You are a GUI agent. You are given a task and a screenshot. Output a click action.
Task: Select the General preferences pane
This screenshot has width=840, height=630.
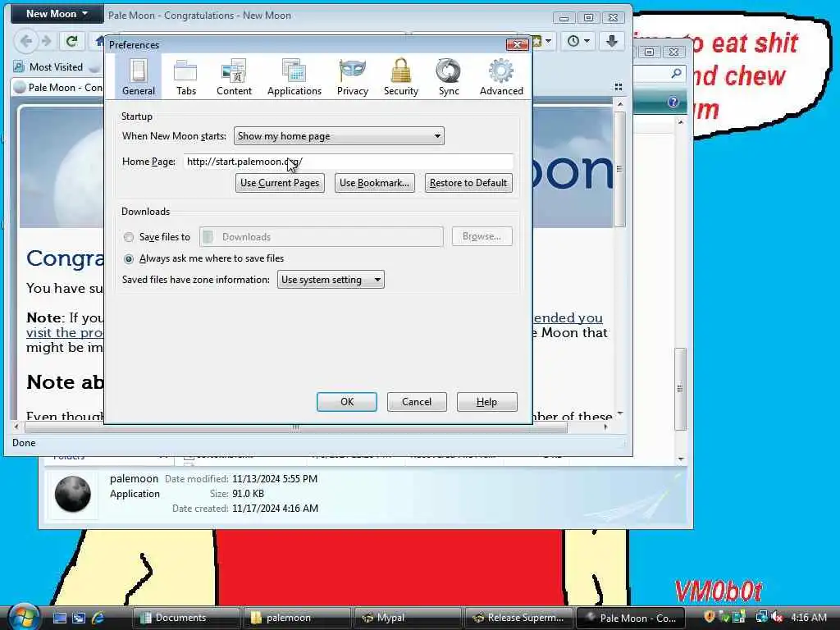(x=138, y=76)
